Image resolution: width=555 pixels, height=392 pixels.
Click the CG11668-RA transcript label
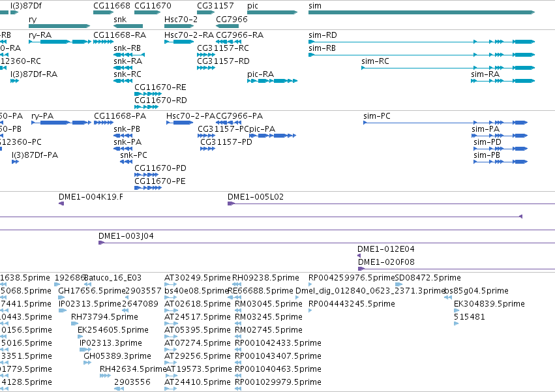pyautogui.click(x=119, y=35)
